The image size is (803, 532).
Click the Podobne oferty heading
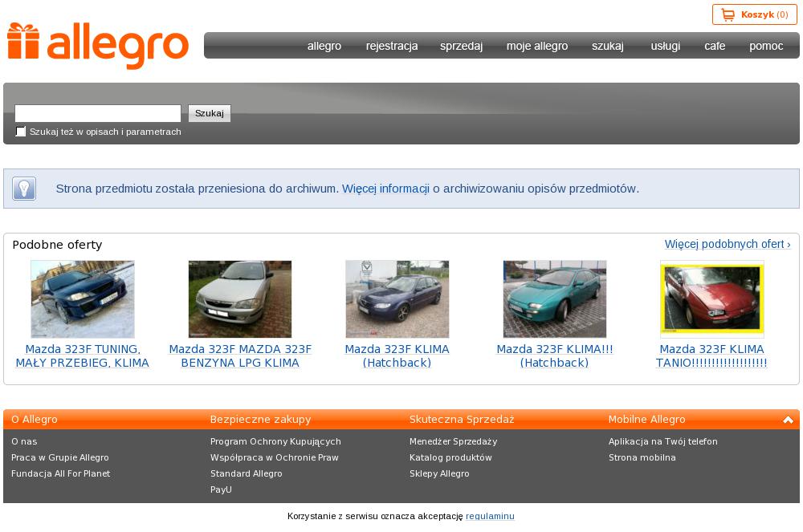57,245
